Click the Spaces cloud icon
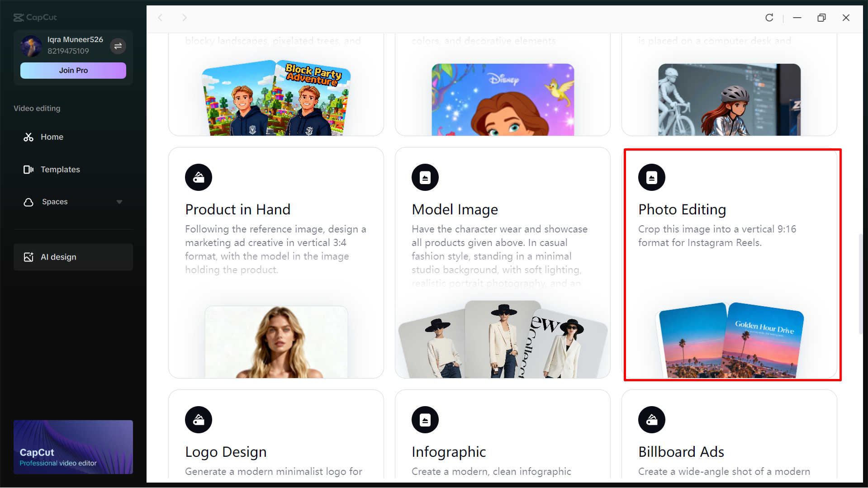The height and width of the screenshot is (488, 868). coord(28,202)
